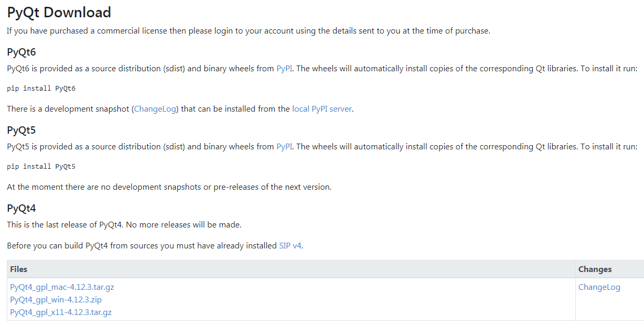Click the PyQt6 section heading
Screen dimensions: 644x326
point(21,52)
